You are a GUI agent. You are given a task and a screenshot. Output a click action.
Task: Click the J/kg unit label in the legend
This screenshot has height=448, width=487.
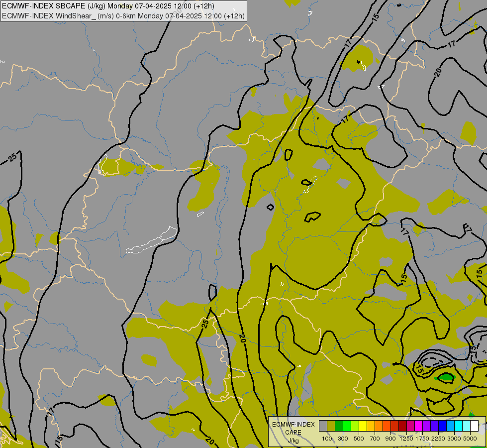(x=293, y=441)
